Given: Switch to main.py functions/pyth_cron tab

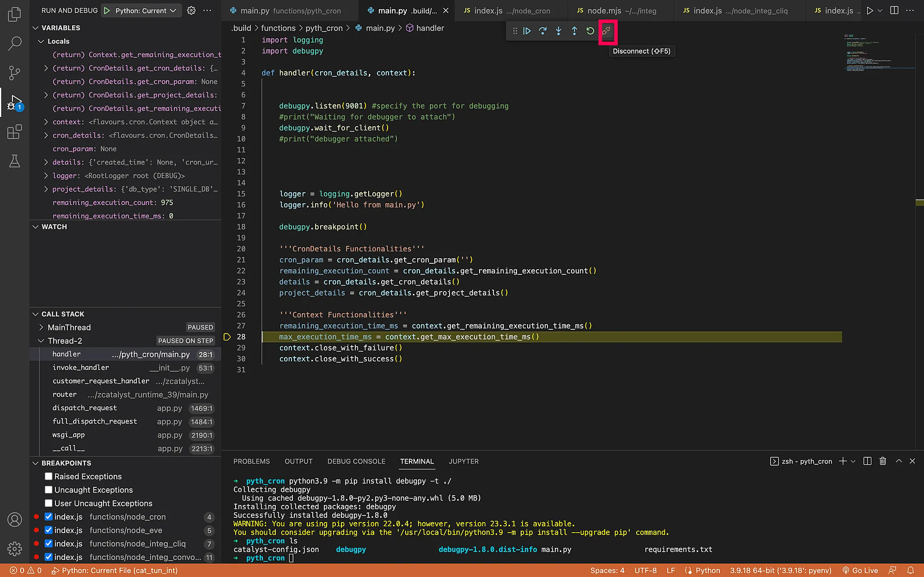Looking at the screenshot, I should click(x=290, y=11).
